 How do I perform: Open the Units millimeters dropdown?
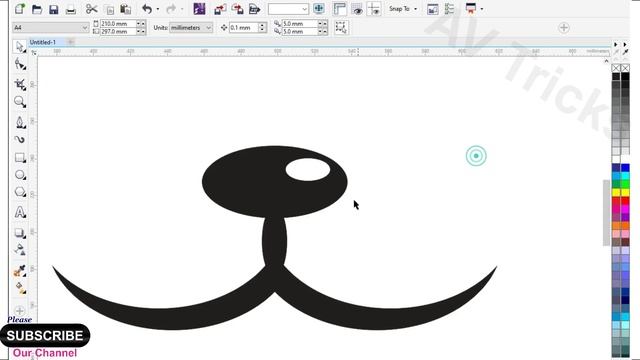tap(191, 28)
